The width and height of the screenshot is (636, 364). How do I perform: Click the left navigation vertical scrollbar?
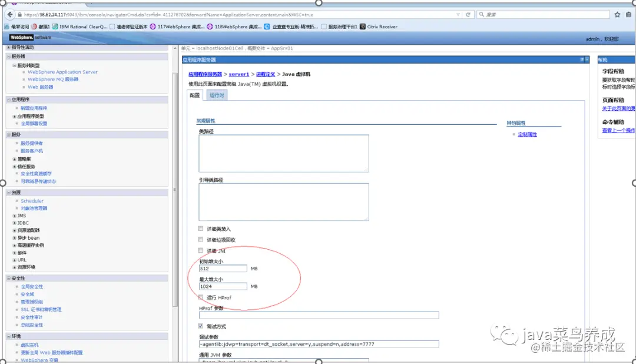tap(175, 190)
